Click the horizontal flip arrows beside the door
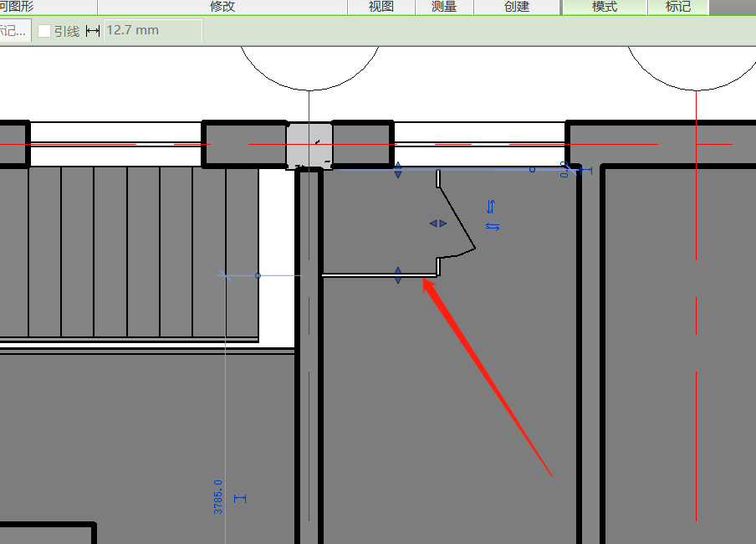The height and width of the screenshot is (544, 756). click(x=493, y=227)
